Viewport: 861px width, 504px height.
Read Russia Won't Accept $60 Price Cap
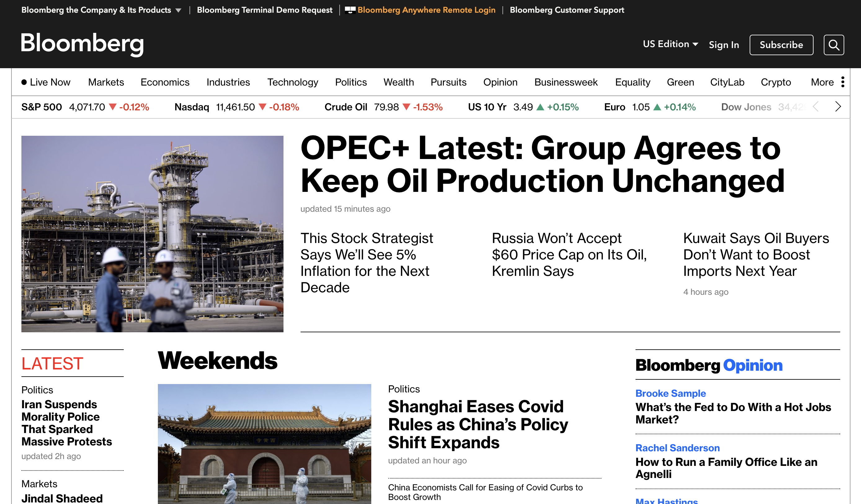569,254
